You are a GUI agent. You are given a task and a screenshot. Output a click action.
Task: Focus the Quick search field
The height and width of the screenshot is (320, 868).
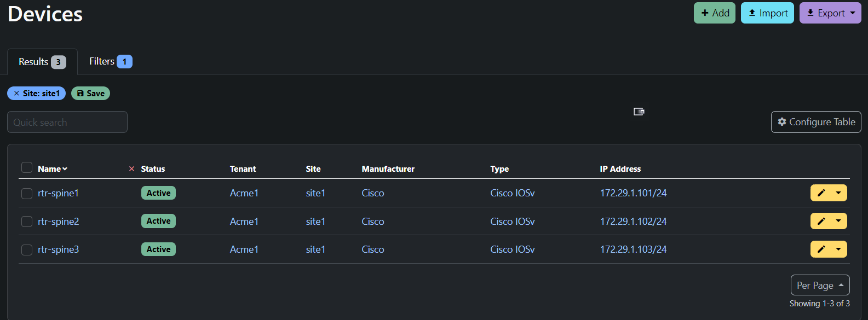click(x=67, y=122)
